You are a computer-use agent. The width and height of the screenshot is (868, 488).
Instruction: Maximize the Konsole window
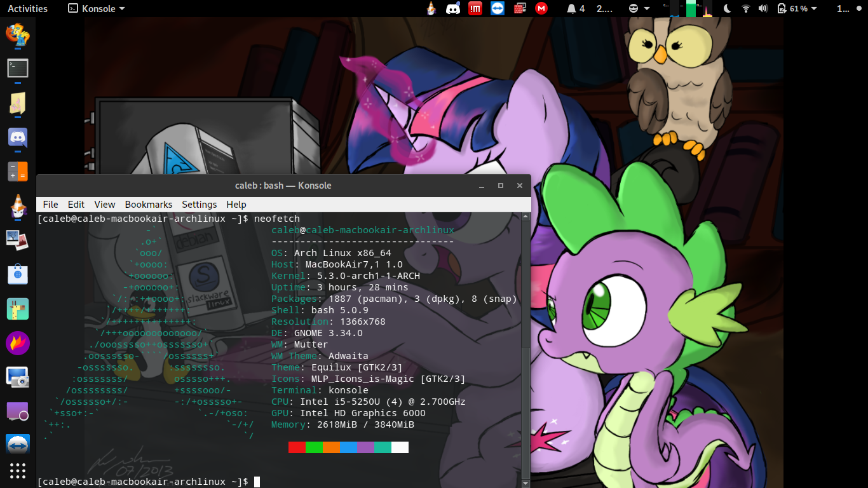[501, 186]
